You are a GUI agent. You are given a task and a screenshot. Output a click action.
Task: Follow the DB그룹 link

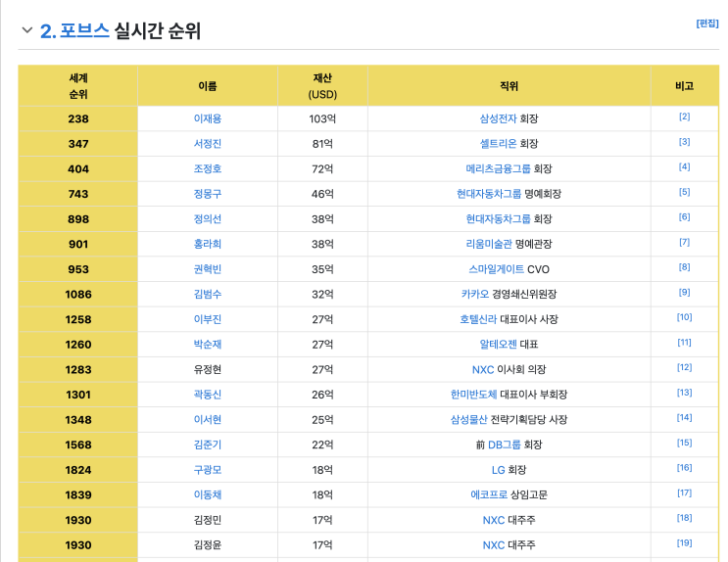point(505,445)
